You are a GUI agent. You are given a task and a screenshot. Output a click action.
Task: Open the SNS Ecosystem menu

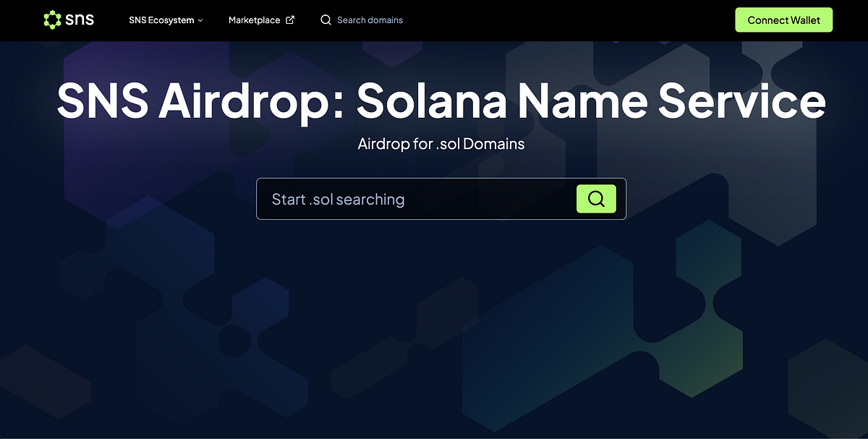click(x=161, y=20)
